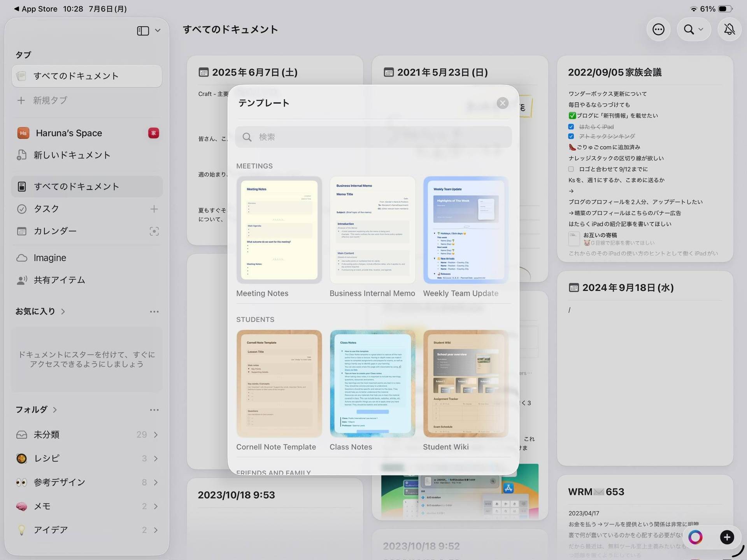Viewport: 747px width, 560px height.
Task: Open フォルダ more options ellipsis
Action: (154, 410)
